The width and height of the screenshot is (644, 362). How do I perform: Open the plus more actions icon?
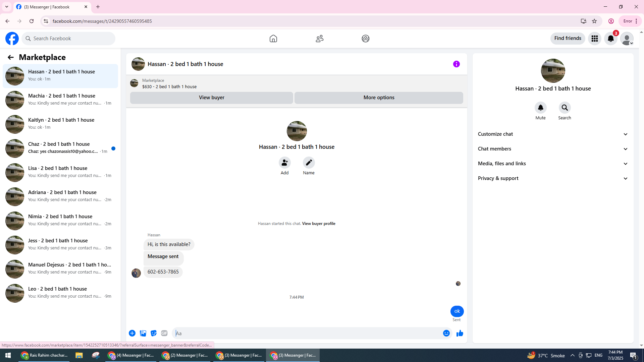132,333
